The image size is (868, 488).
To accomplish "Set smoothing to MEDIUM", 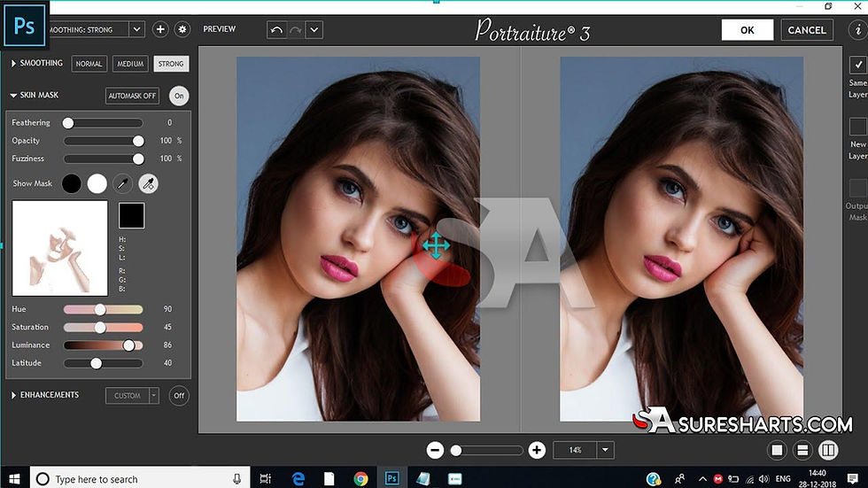I will (130, 64).
